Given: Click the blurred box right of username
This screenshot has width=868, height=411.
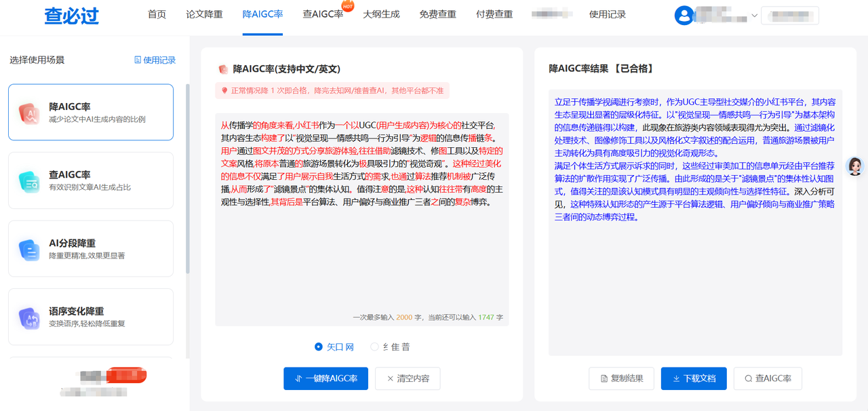Looking at the screenshot, I should click(x=790, y=16).
